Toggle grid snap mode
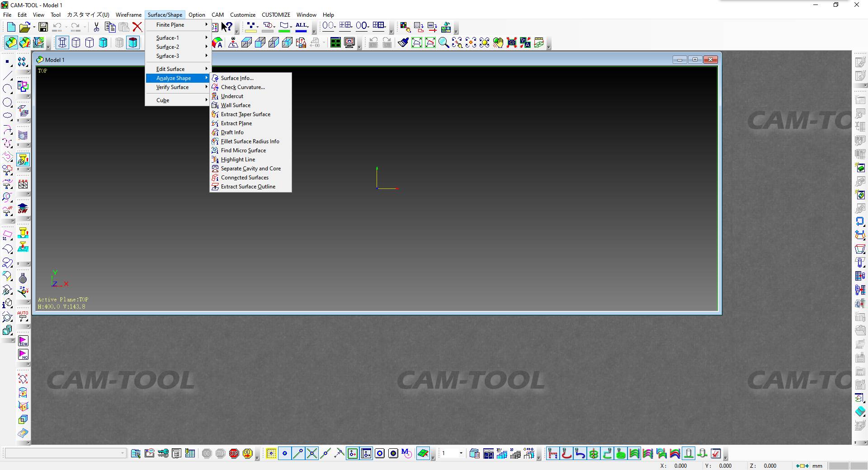The width and height of the screenshot is (868, 470). (x=271, y=453)
